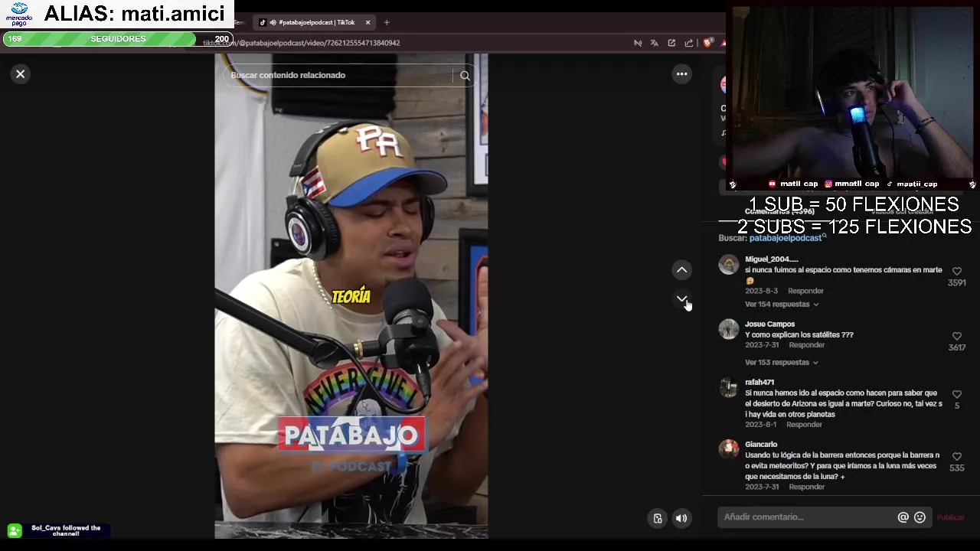Open the three-dots more options menu
The width and height of the screenshot is (980, 551).
point(681,74)
